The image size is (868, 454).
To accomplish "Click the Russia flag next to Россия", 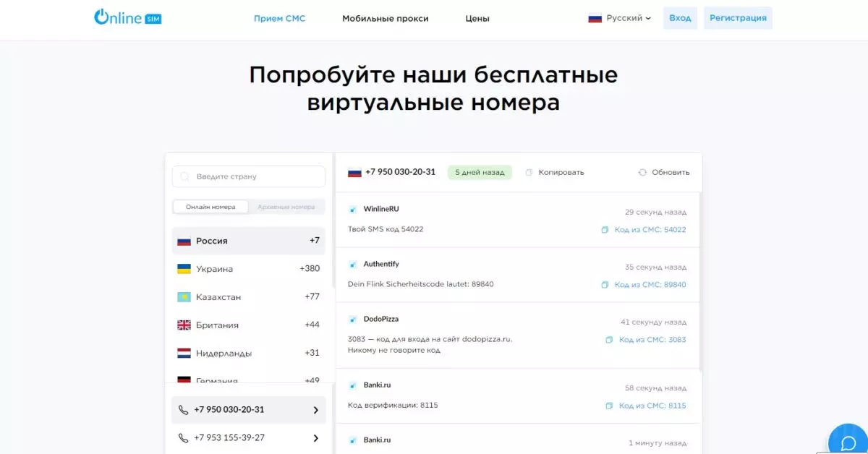I will coord(184,241).
